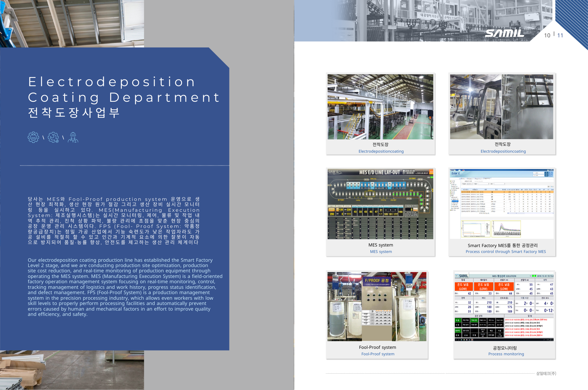Viewport: 588px width, 390px height.
Task: Click SAMIL logo in process monitoring screenshot
Action: tap(463, 276)
